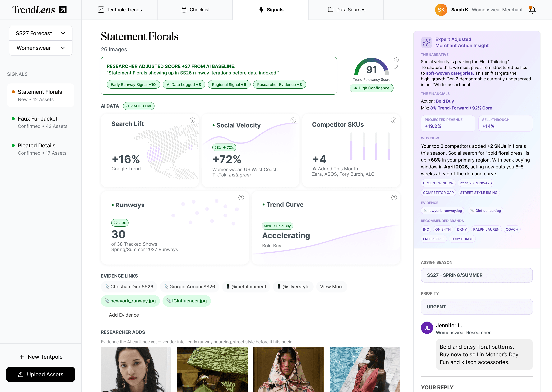Click the pencil edit icon beside the score gauge
The image size is (552, 392).
(x=396, y=67)
